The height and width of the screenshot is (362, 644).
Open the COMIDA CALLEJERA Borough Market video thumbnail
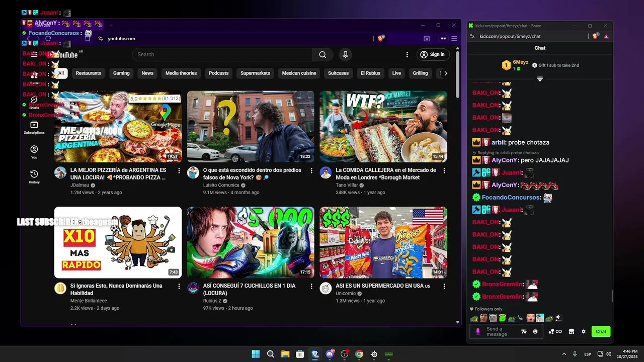coord(383,126)
